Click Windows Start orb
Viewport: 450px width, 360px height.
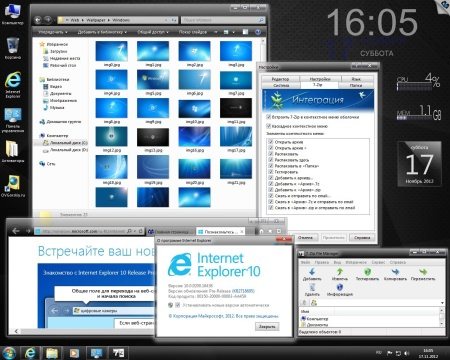(x=9, y=353)
